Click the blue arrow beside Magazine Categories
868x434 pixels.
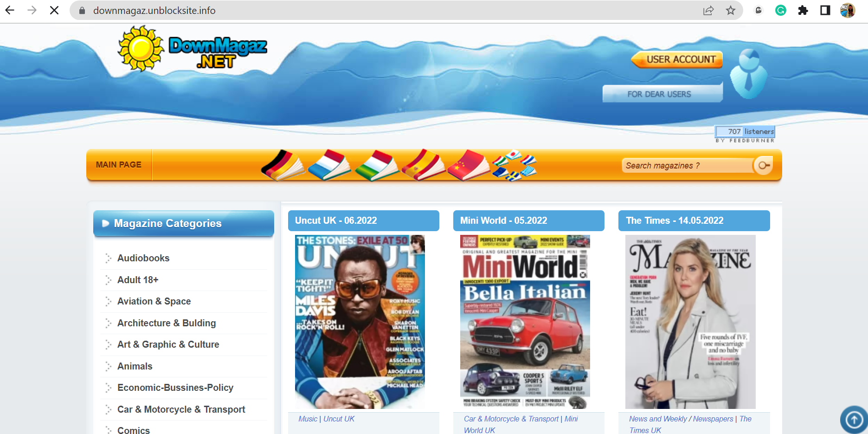point(106,223)
